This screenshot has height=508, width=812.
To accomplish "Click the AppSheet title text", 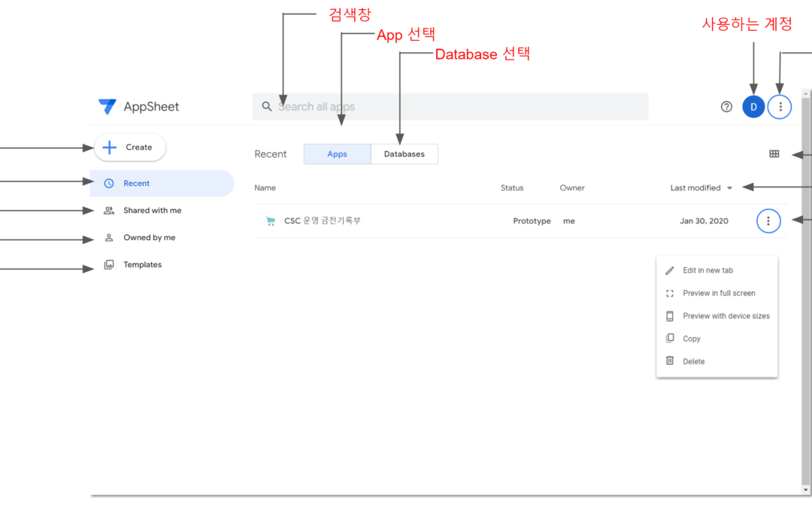I will tap(151, 107).
